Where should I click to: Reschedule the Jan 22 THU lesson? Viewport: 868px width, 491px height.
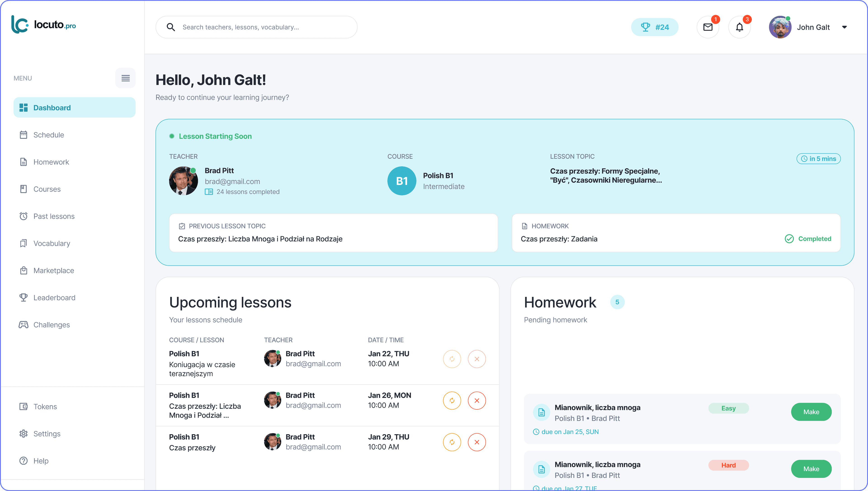[x=452, y=359]
